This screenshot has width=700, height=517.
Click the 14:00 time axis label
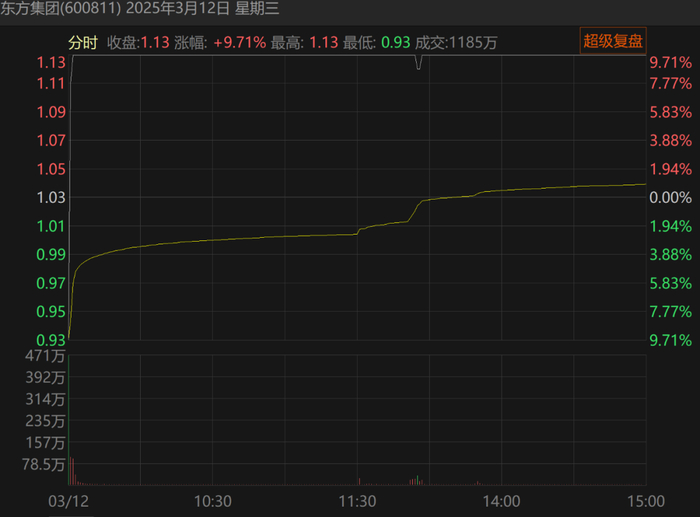(501, 500)
